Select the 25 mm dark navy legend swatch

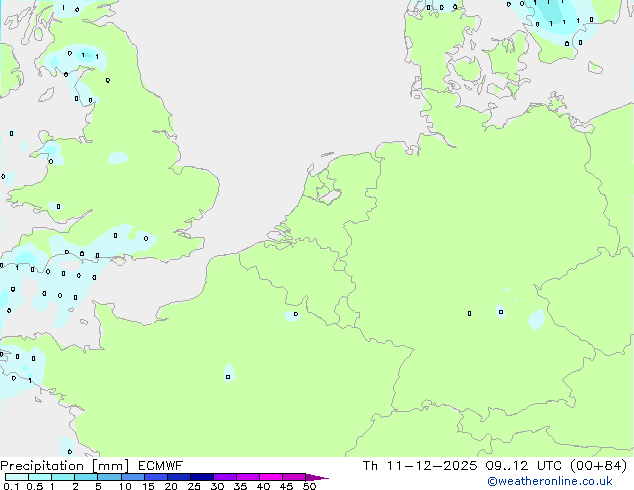[x=201, y=478]
